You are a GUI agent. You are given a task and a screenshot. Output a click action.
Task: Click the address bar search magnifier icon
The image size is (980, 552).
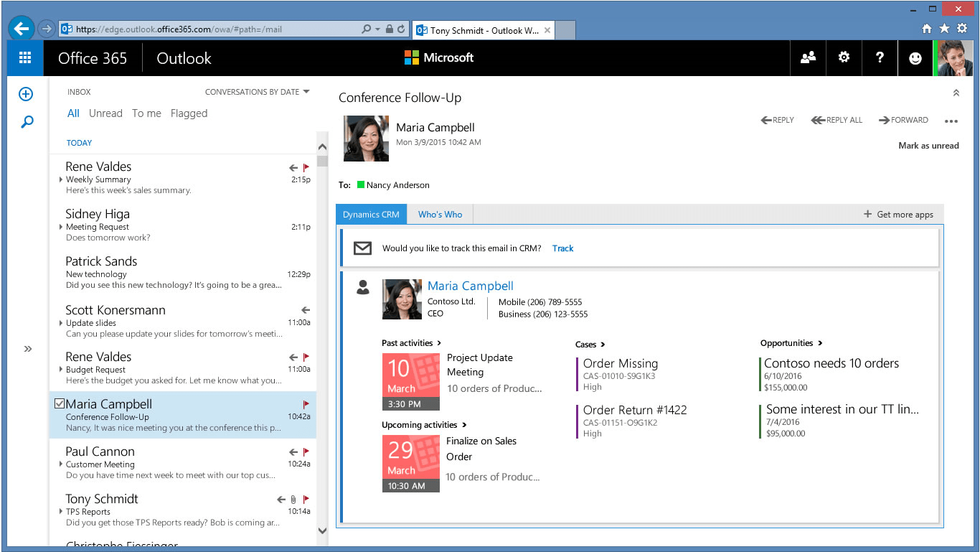pyautogui.click(x=367, y=29)
